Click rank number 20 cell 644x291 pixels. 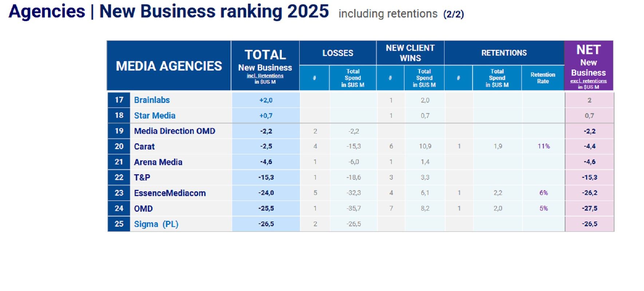(x=119, y=147)
